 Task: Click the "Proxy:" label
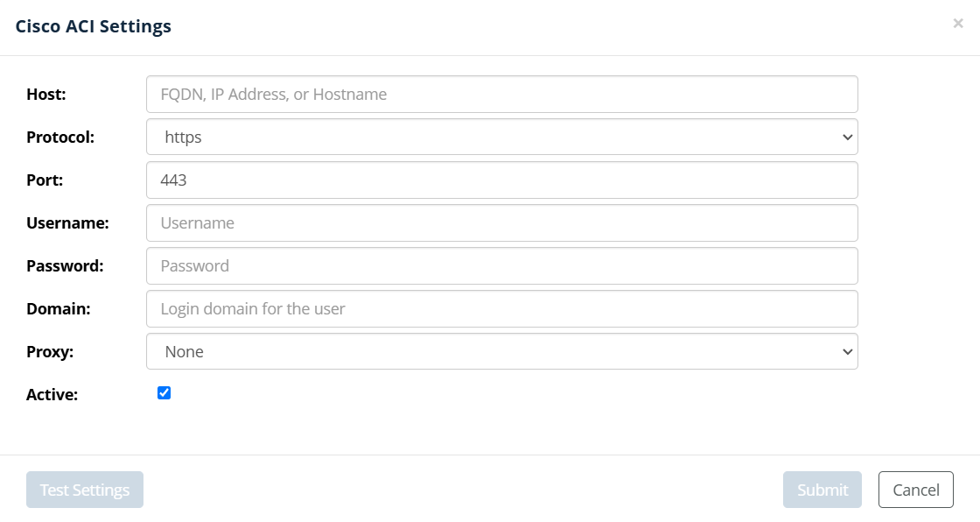(x=50, y=352)
